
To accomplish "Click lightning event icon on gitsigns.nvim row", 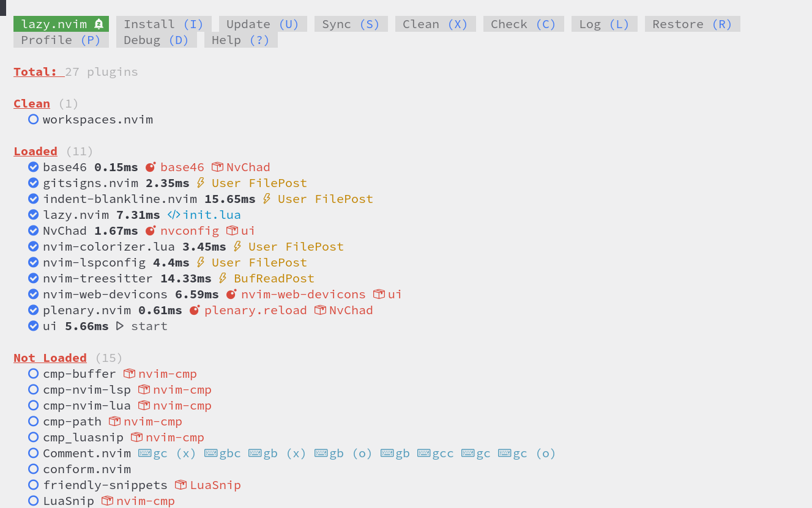I will click(201, 183).
